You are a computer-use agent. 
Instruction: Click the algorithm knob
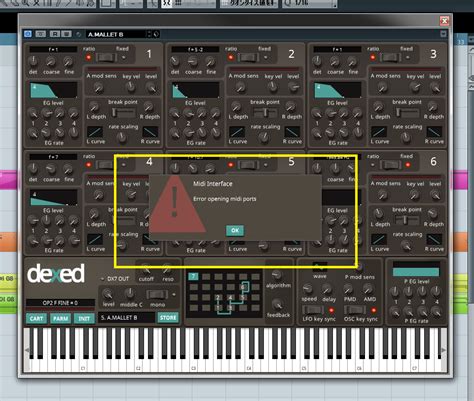click(x=277, y=275)
